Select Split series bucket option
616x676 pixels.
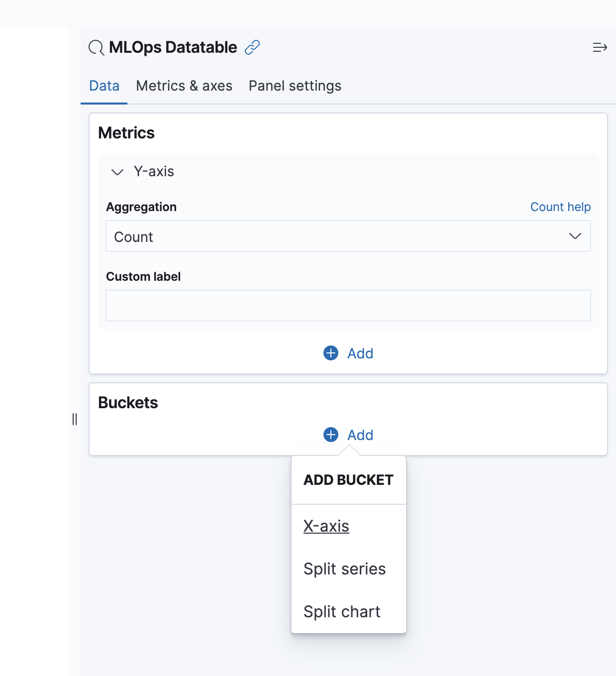click(x=344, y=569)
